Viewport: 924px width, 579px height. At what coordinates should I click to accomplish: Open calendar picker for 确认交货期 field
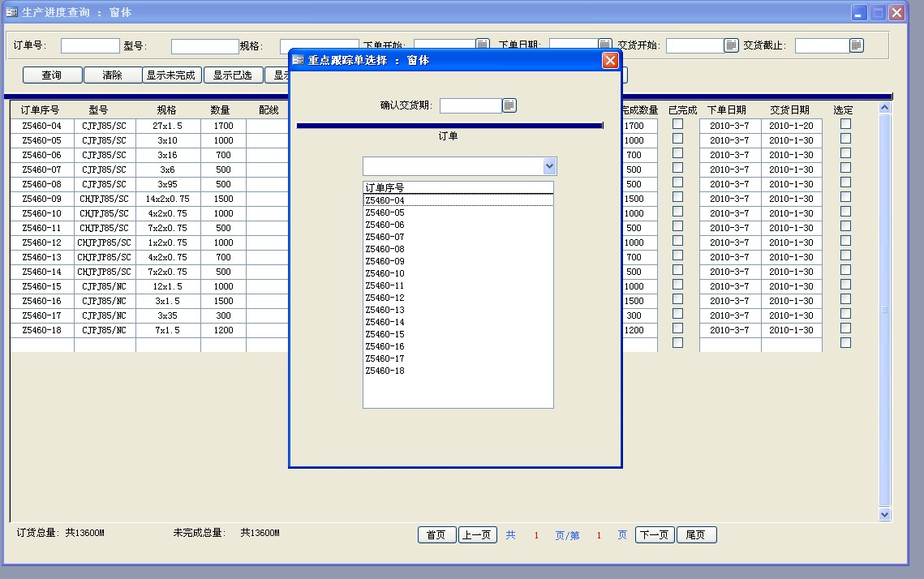point(509,105)
